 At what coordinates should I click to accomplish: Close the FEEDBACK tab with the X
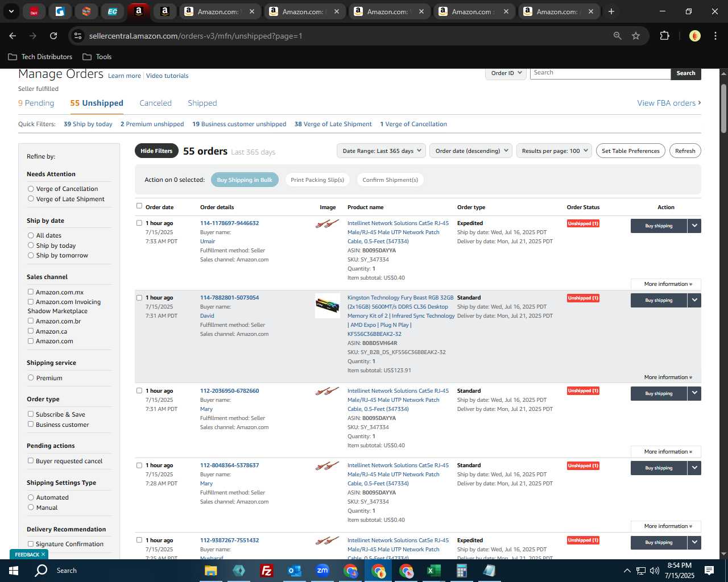pos(43,555)
